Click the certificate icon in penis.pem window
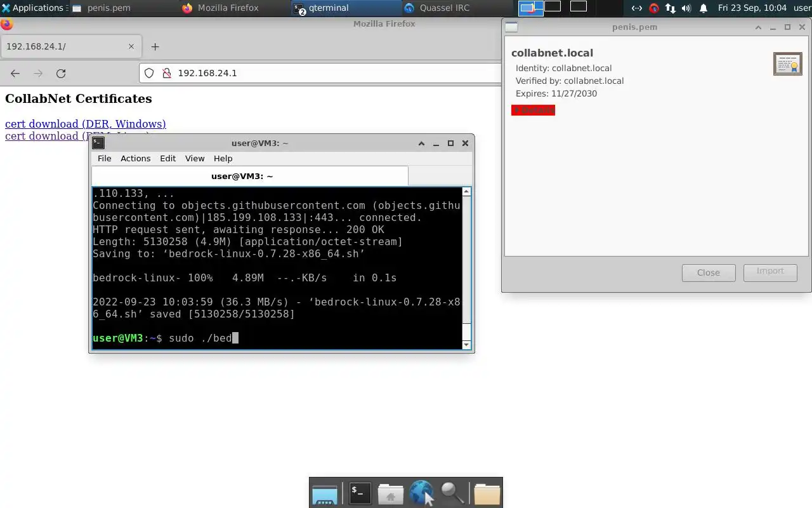The image size is (812, 508). coord(788,63)
